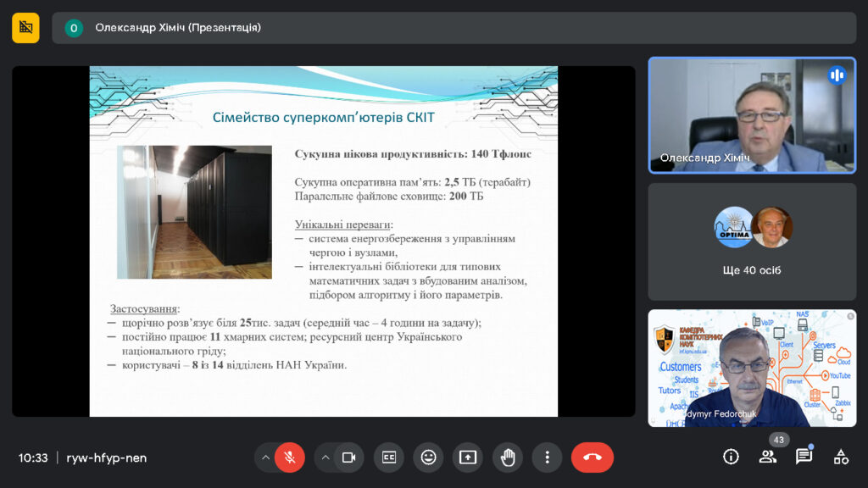Open the chat with everyone panel
This screenshot has height=488, width=868.
click(x=804, y=457)
